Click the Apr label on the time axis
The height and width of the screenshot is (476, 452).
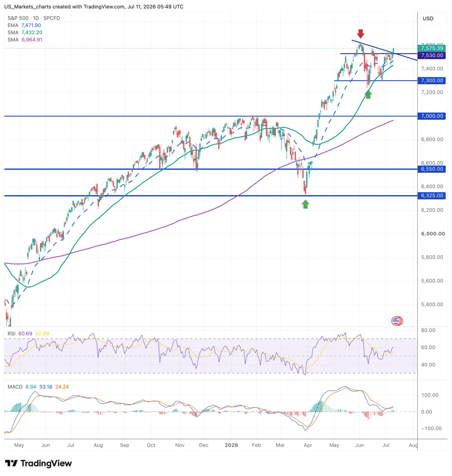pyautogui.click(x=308, y=445)
